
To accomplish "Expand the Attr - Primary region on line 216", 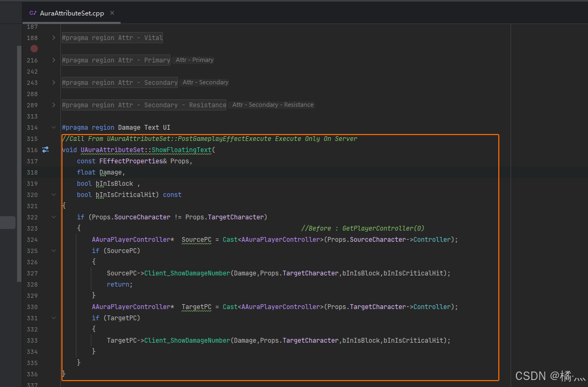I will (53, 60).
